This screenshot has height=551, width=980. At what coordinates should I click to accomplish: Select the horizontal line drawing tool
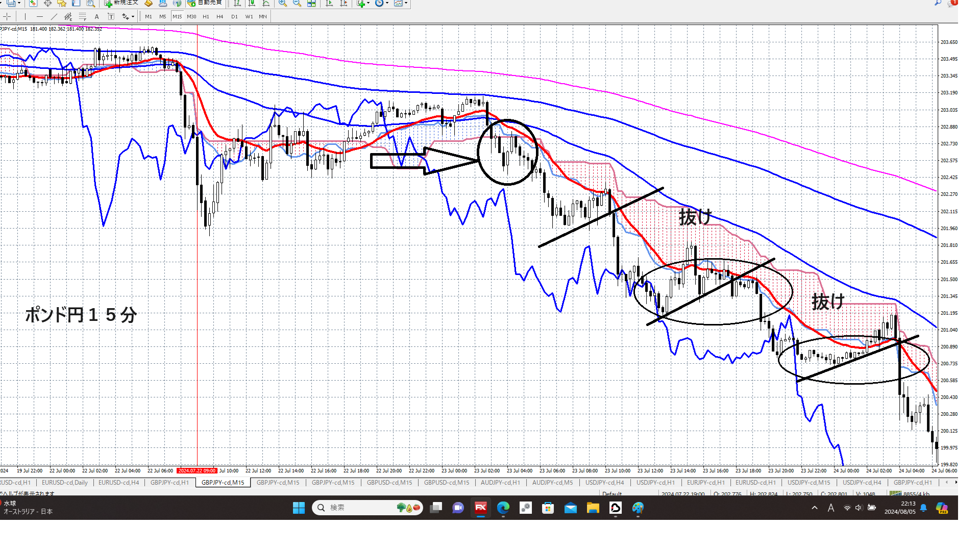click(39, 16)
